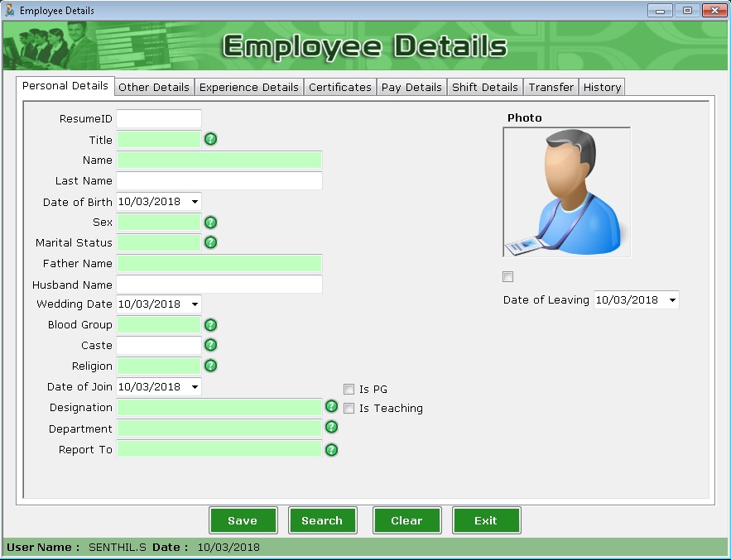
Task: Open the Experience Details tab
Action: click(248, 86)
